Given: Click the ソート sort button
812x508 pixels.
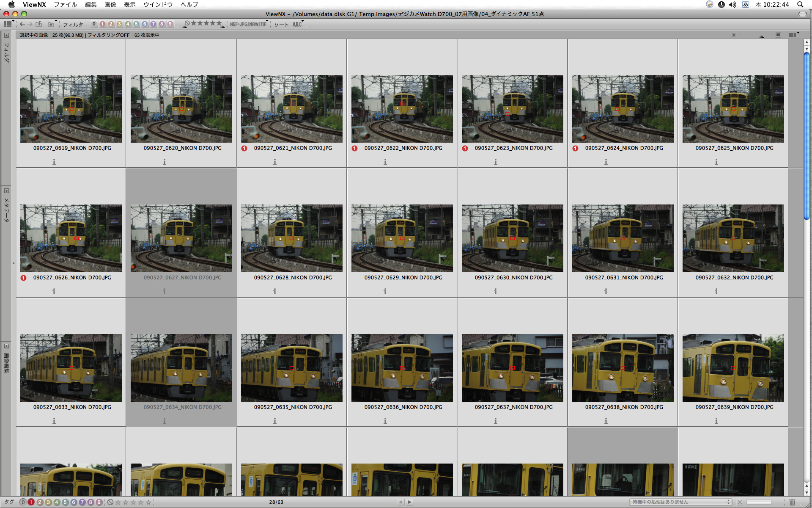Looking at the screenshot, I should 281,25.
